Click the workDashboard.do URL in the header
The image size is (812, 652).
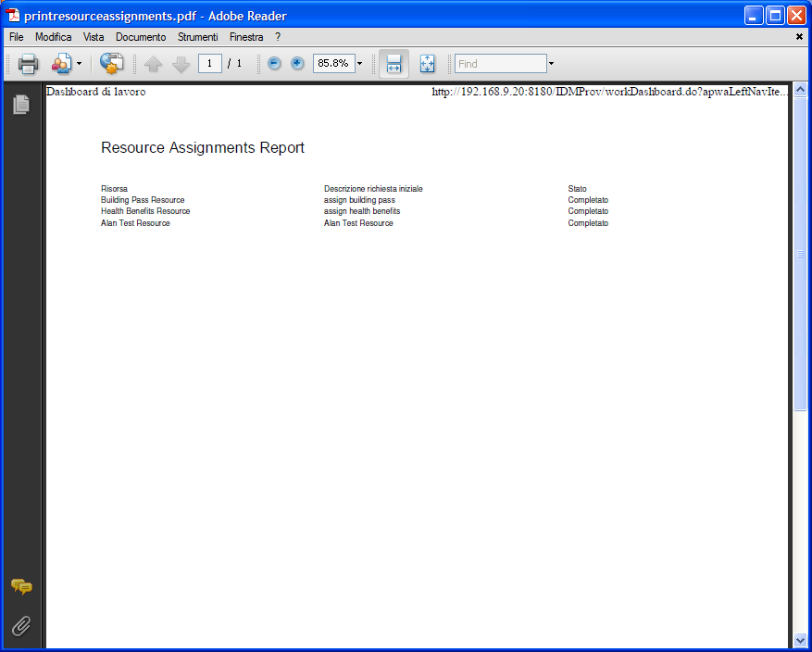pyautogui.click(x=610, y=92)
